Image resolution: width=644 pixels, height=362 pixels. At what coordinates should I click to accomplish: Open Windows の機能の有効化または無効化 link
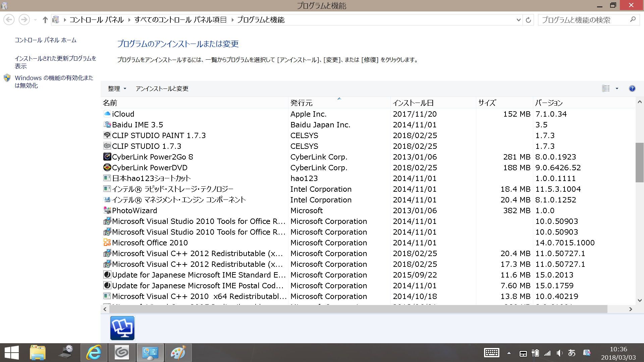point(54,81)
